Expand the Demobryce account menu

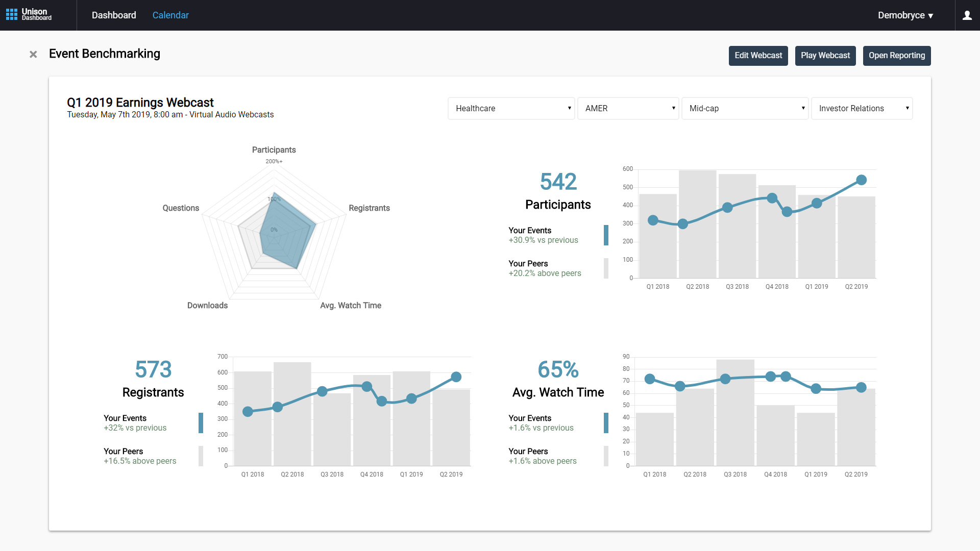click(905, 15)
